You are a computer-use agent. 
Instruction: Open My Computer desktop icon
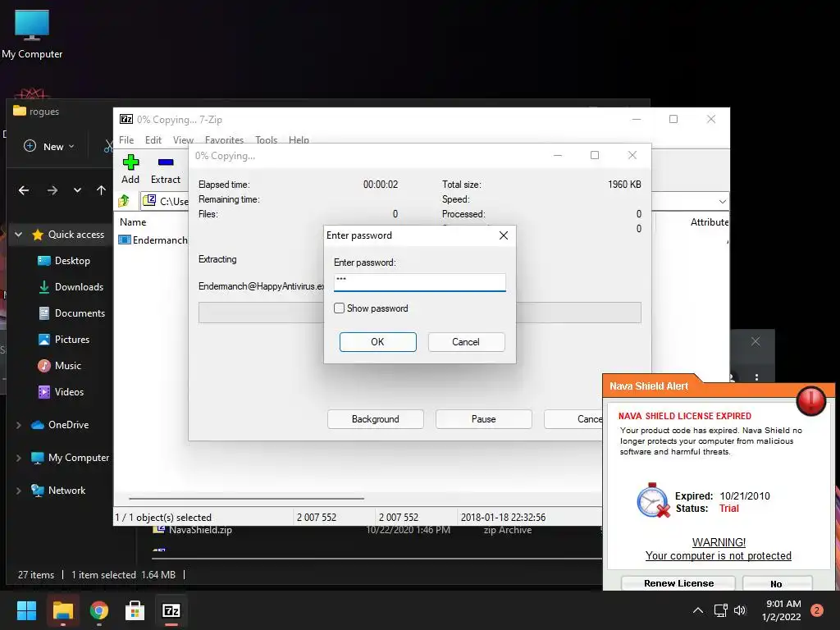coord(32,34)
